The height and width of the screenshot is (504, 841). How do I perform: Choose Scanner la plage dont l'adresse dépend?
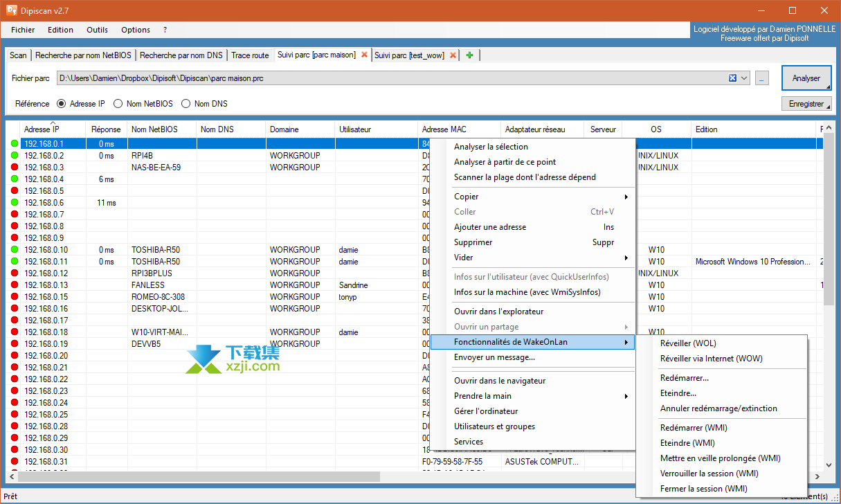click(x=532, y=177)
